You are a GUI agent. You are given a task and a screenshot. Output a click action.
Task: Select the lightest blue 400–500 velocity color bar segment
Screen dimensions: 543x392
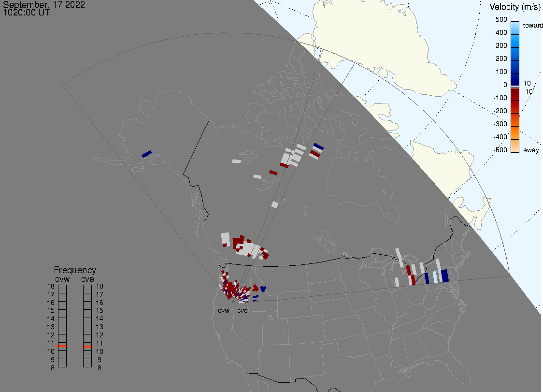click(515, 28)
